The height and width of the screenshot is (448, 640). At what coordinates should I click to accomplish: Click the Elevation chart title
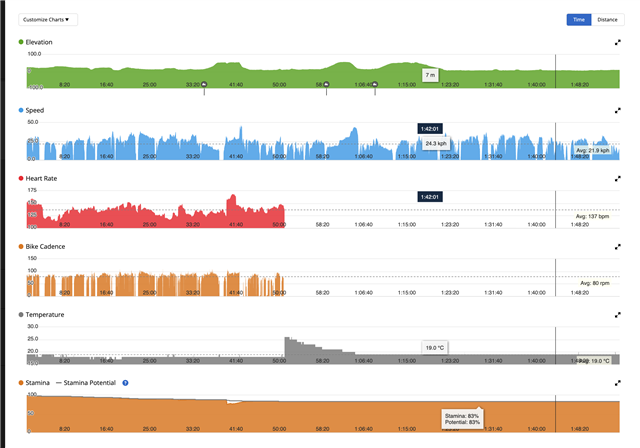click(39, 42)
